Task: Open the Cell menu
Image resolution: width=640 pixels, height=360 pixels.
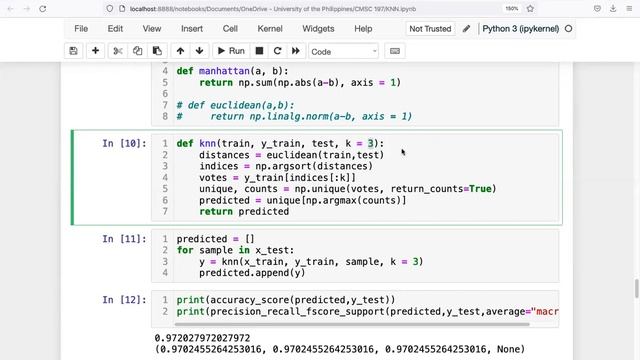Action: pyautogui.click(x=230, y=29)
